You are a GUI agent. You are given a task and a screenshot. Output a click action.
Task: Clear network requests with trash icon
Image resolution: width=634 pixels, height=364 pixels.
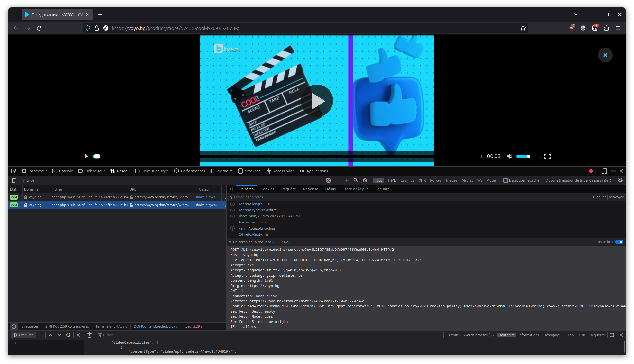click(x=14, y=180)
